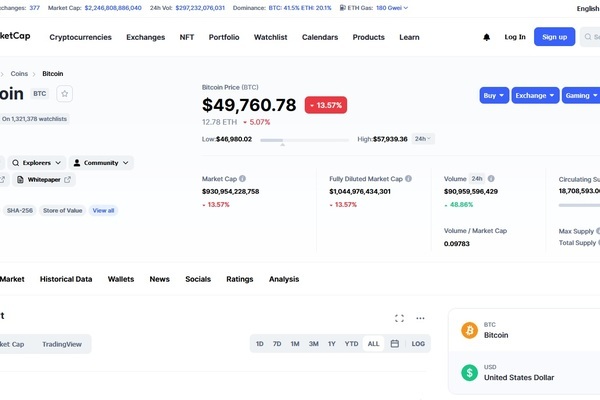Open the calendar date range picker icon

point(395,344)
